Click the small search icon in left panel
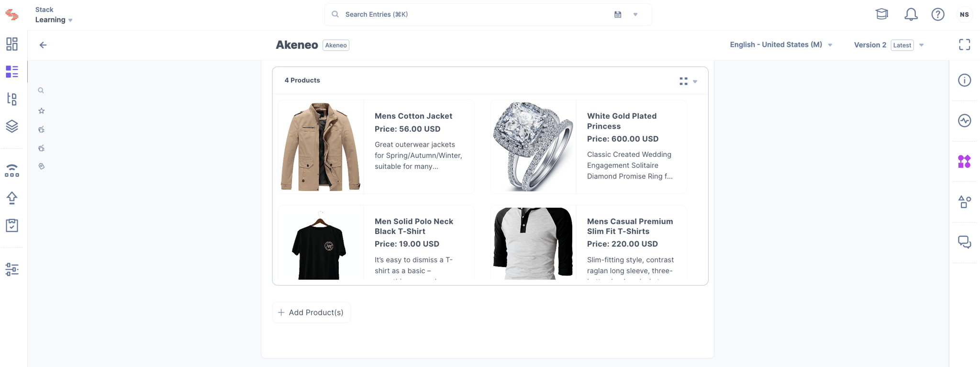 [x=41, y=90]
